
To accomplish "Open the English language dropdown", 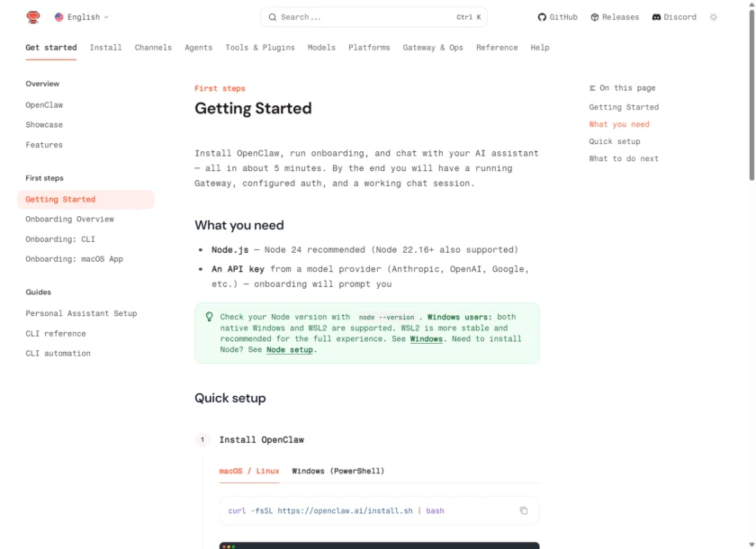I will coord(81,16).
